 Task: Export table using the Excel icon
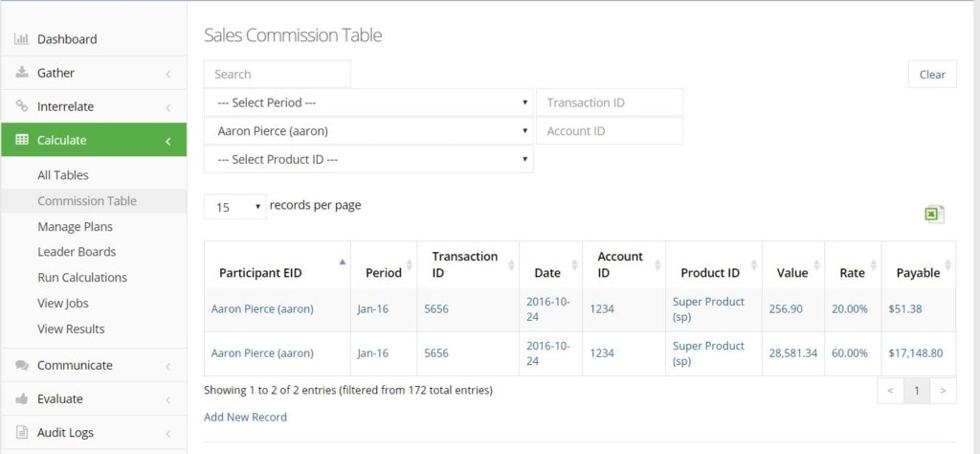point(934,215)
